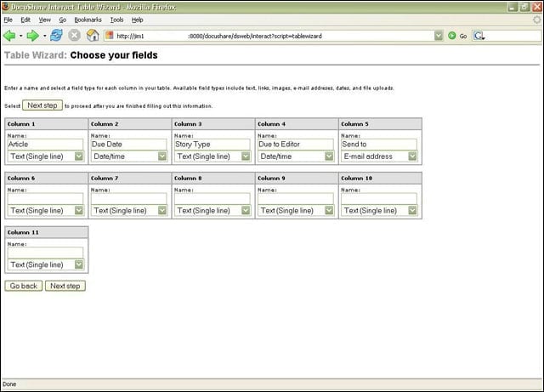The height and width of the screenshot is (392, 544).
Task: Click the Column 4 name field 'Due to Editor'
Action: click(x=296, y=145)
